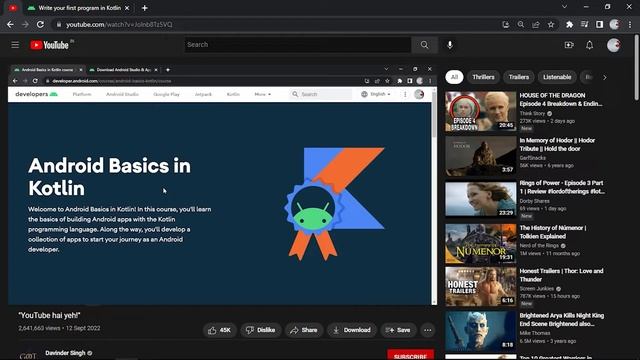
Task: Click the share page icon in address bar
Action: click(536, 24)
